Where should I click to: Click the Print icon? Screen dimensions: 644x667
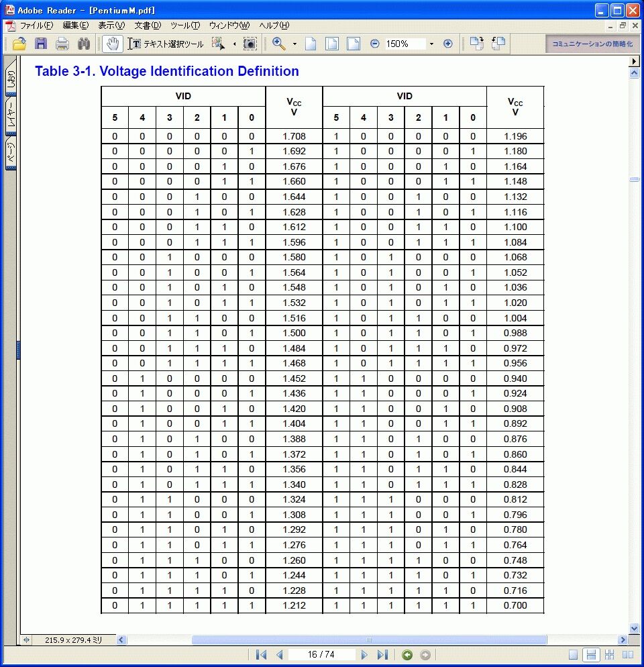(62, 44)
